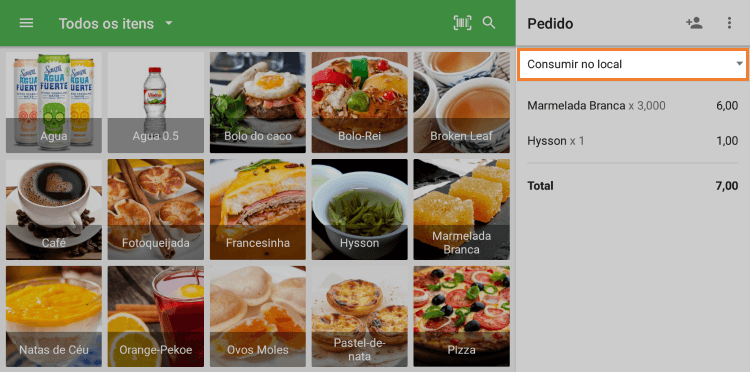750x372 pixels.
Task: Add Broken Leaf tea to the order
Action: [x=462, y=102]
